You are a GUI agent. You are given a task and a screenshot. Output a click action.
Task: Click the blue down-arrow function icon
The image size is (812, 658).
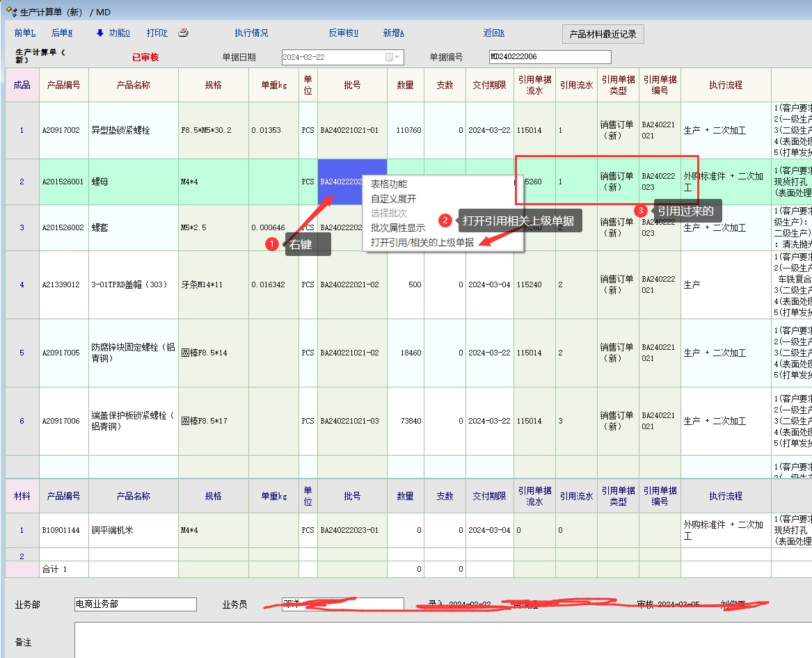click(99, 33)
